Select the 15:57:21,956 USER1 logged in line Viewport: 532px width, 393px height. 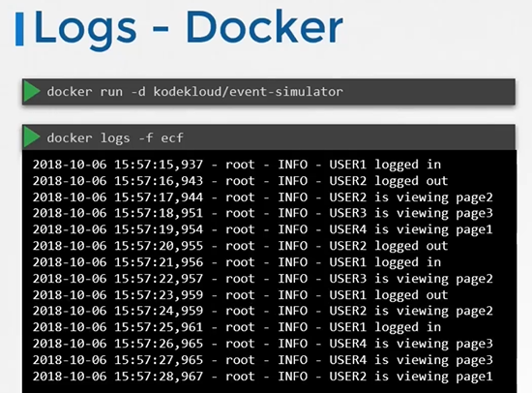pyautogui.click(x=237, y=262)
